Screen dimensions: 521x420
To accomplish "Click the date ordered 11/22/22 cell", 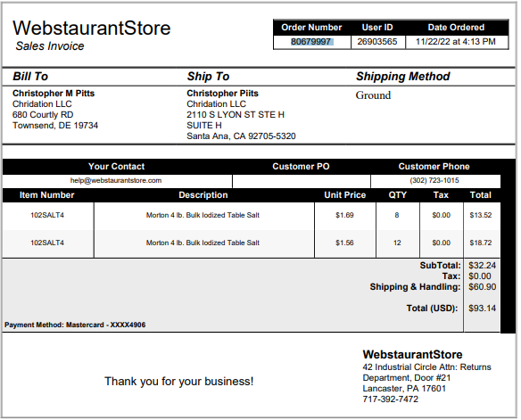I will coord(458,42).
